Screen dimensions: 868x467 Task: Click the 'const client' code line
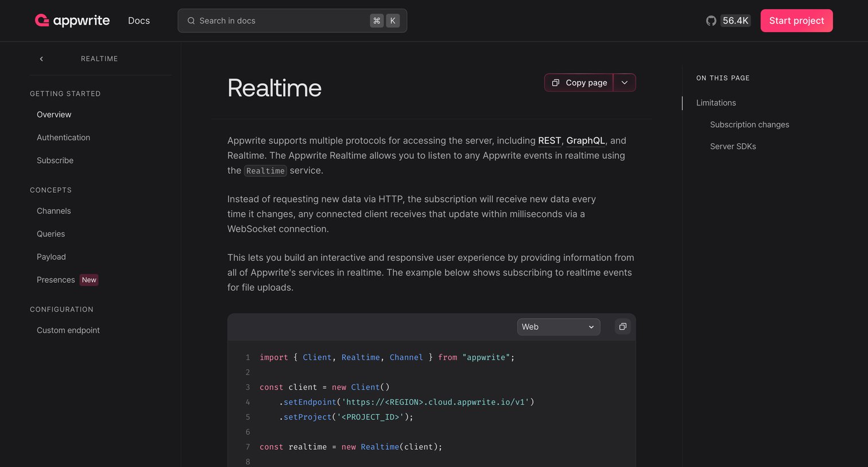[324, 387]
